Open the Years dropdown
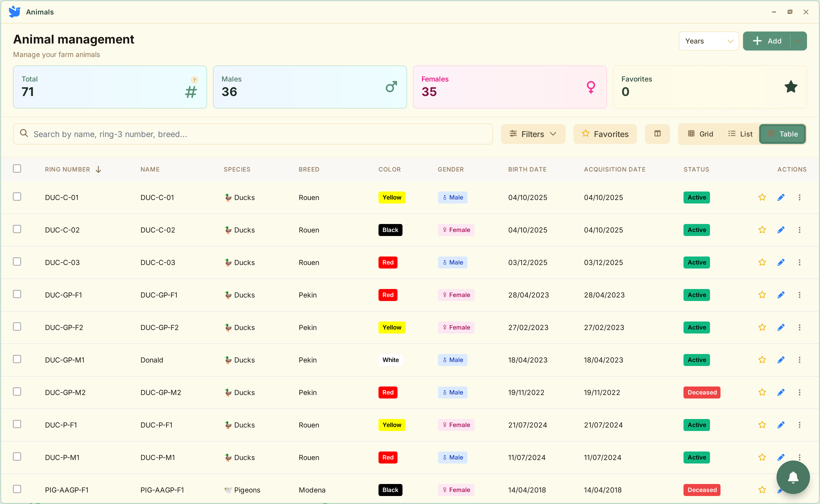The image size is (820, 504). (x=709, y=41)
